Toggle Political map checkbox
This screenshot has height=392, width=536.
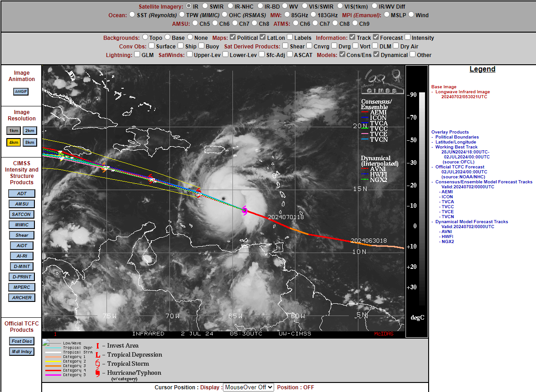233,37
